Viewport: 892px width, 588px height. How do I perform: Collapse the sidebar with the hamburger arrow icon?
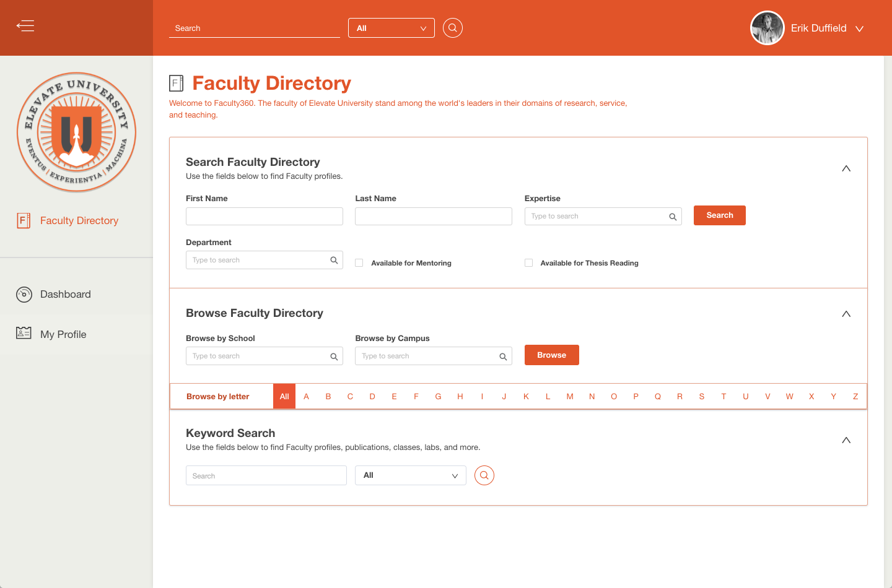tap(25, 26)
